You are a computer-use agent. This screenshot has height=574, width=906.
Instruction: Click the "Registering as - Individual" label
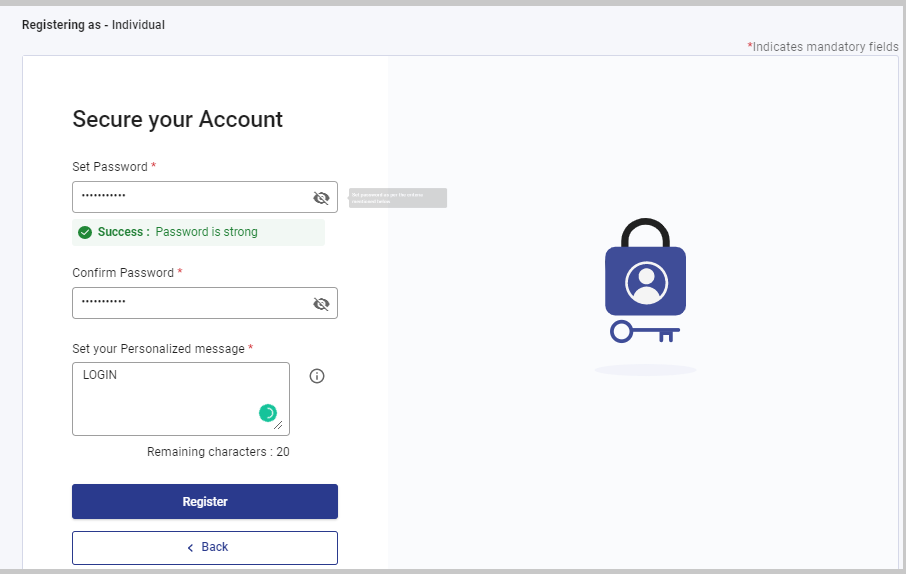[x=93, y=25]
